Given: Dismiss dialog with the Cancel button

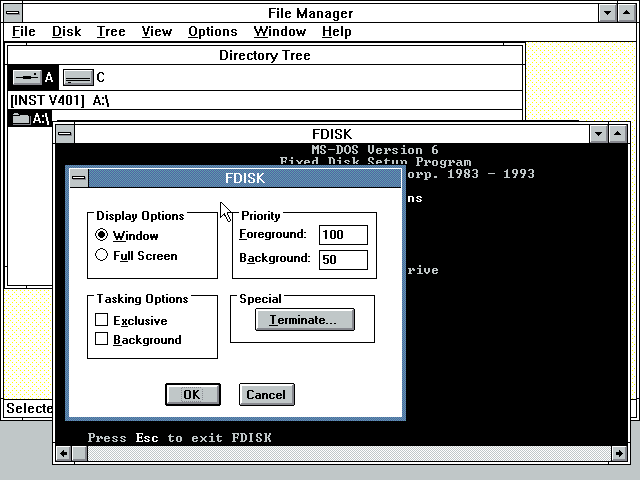Looking at the screenshot, I should 267,394.
